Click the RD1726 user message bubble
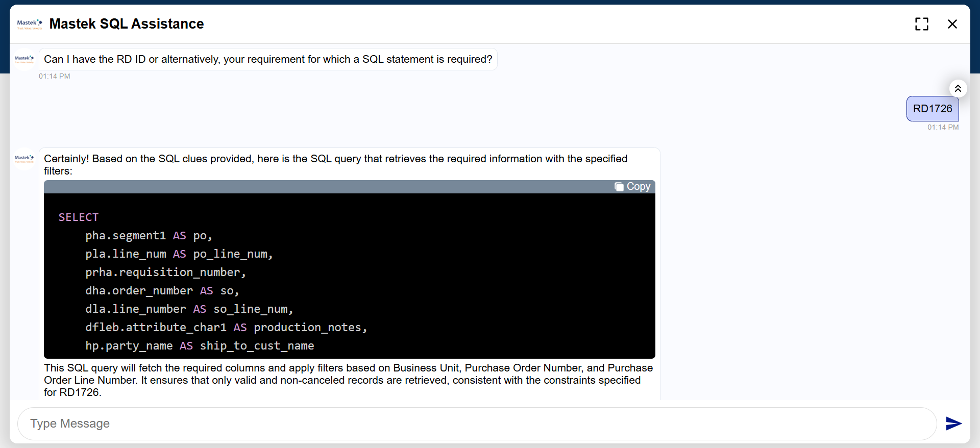The width and height of the screenshot is (980, 448). (932, 109)
